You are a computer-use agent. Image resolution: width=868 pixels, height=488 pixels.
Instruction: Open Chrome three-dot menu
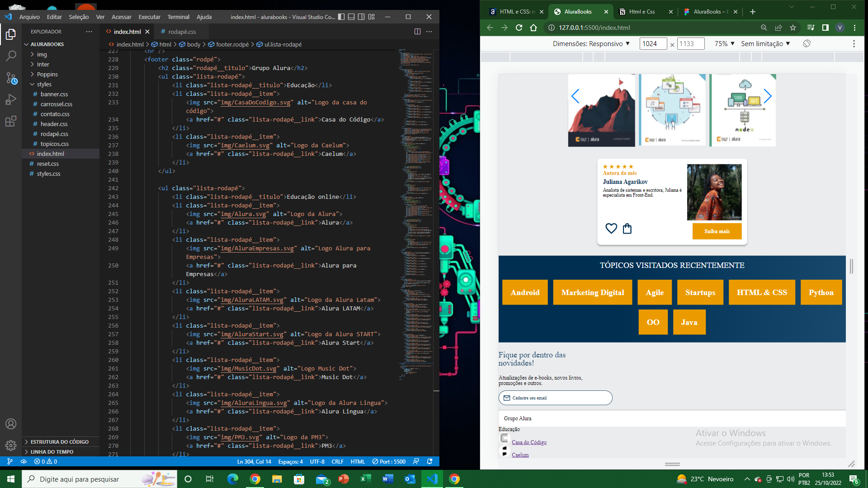pyautogui.click(x=854, y=28)
